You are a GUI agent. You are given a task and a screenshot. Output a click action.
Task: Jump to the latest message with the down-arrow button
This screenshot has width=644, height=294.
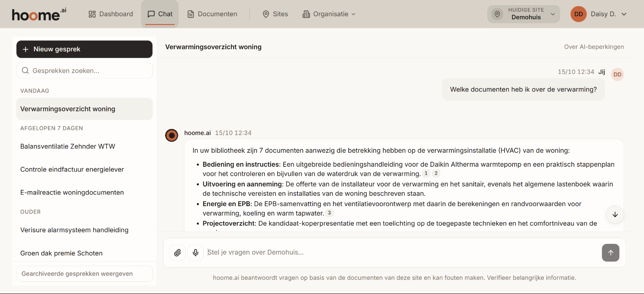point(615,214)
